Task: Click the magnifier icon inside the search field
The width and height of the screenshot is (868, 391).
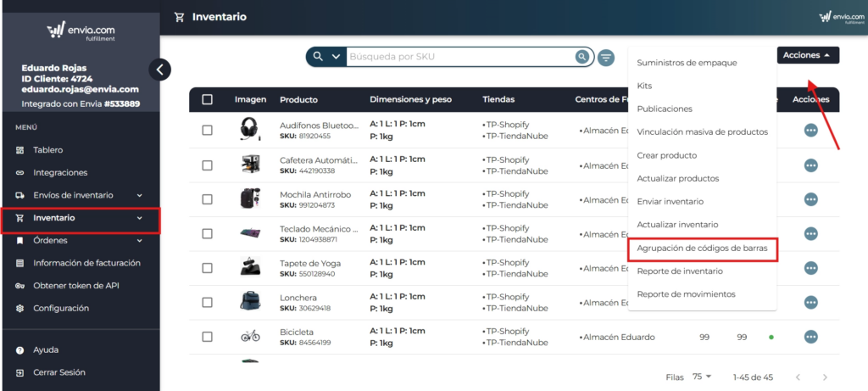Action: click(x=581, y=57)
